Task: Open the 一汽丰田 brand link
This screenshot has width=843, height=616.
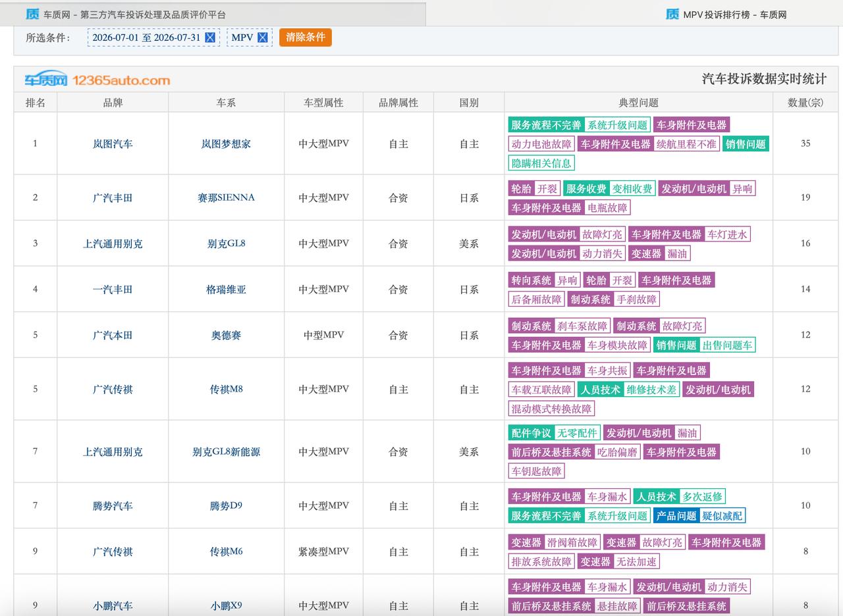Action: click(113, 289)
